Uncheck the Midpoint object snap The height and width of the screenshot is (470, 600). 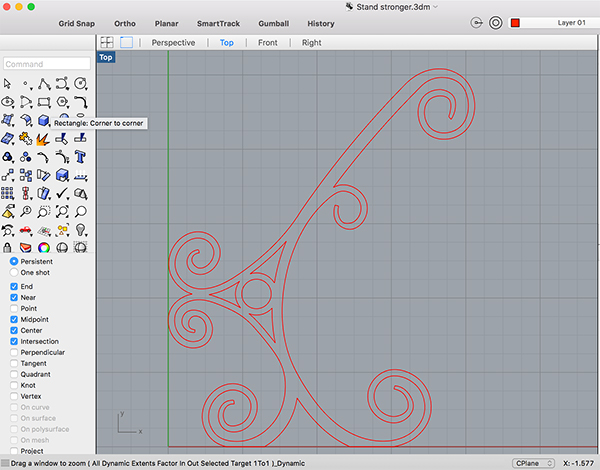coord(14,319)
